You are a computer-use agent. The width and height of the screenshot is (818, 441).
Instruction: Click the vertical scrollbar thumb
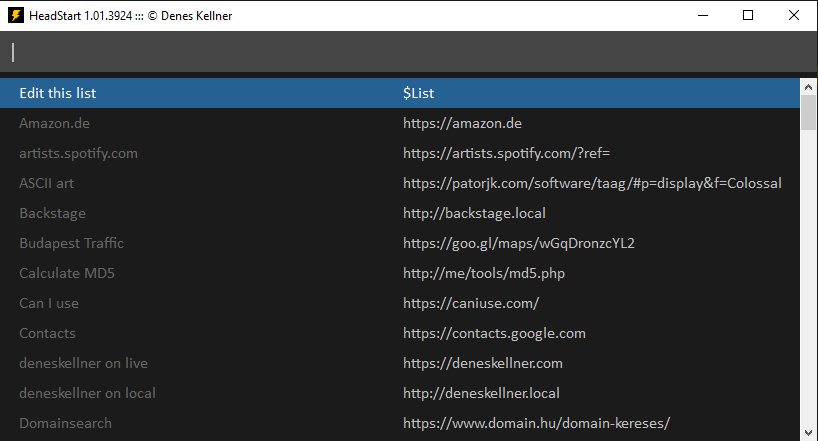pos(809,112)
